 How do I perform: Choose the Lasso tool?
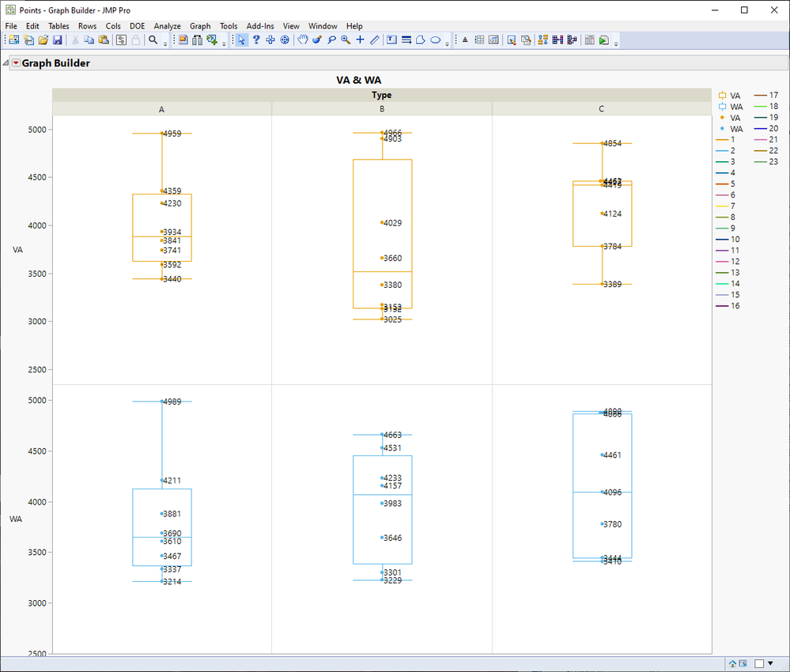(331, 40)
